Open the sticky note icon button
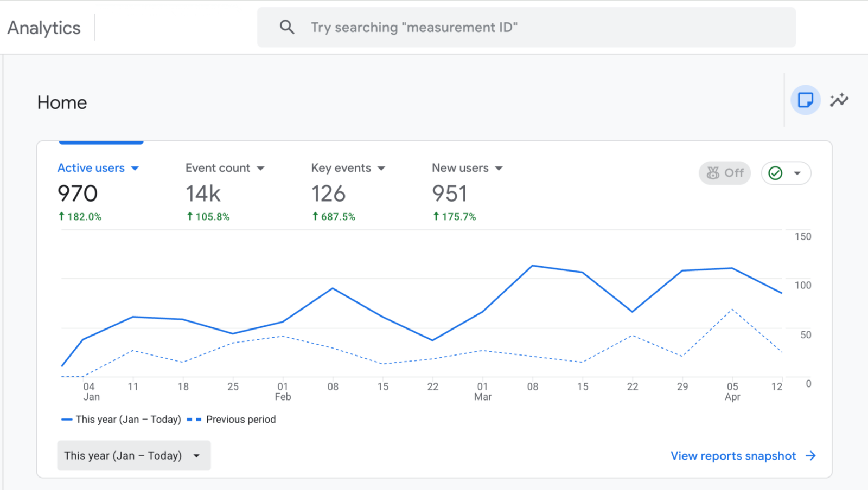The image size is (868, 490). click(806, 100)
